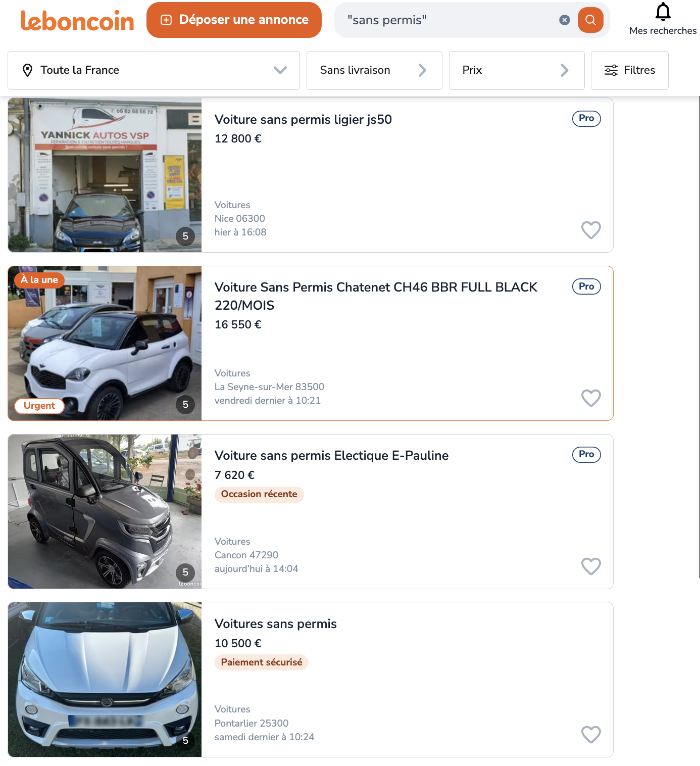Open the Sans livraison filter
Screen dimensions: 700x766
click(374, 70)
